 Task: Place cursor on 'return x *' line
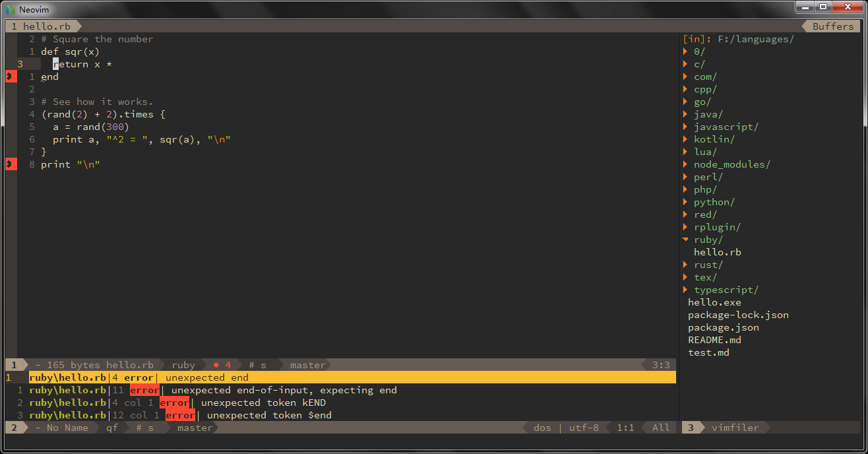[82, 64]
